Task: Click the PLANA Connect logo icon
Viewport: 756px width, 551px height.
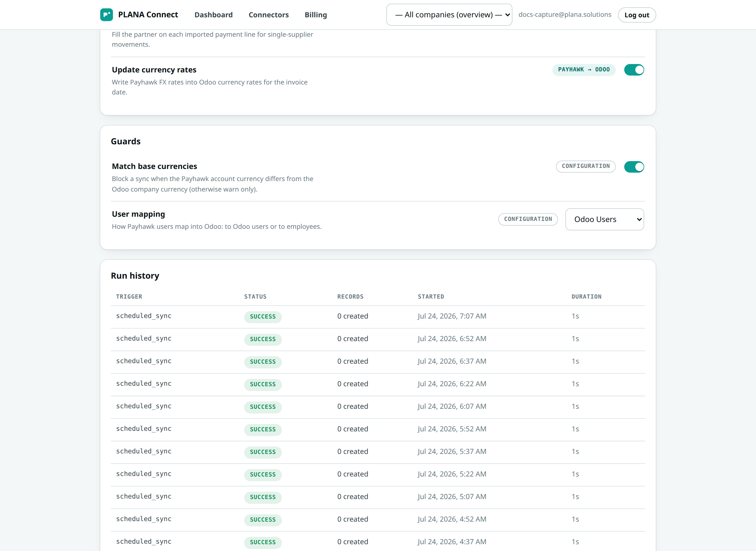Action: tap(106, 15)
